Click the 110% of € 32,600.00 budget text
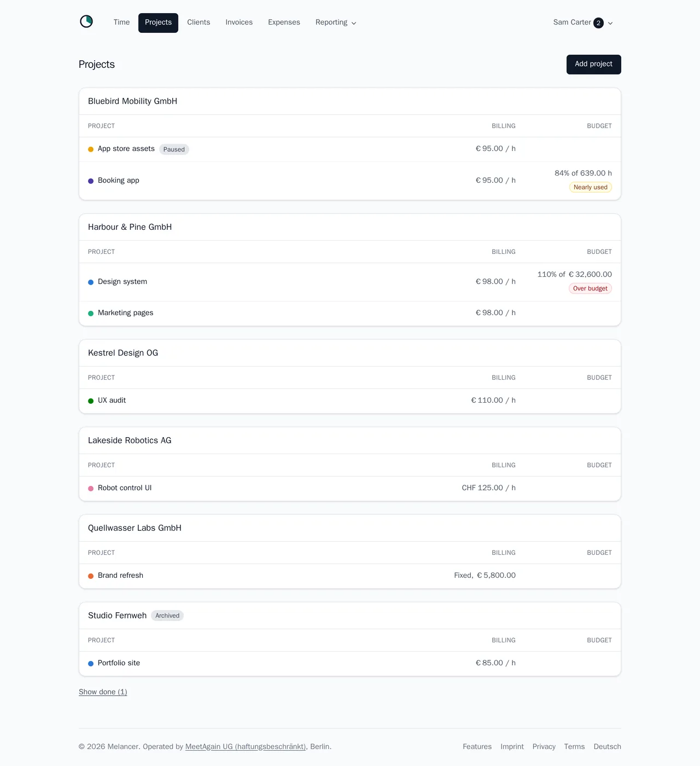Screen dimensions: 700x766 pos(575,274)
